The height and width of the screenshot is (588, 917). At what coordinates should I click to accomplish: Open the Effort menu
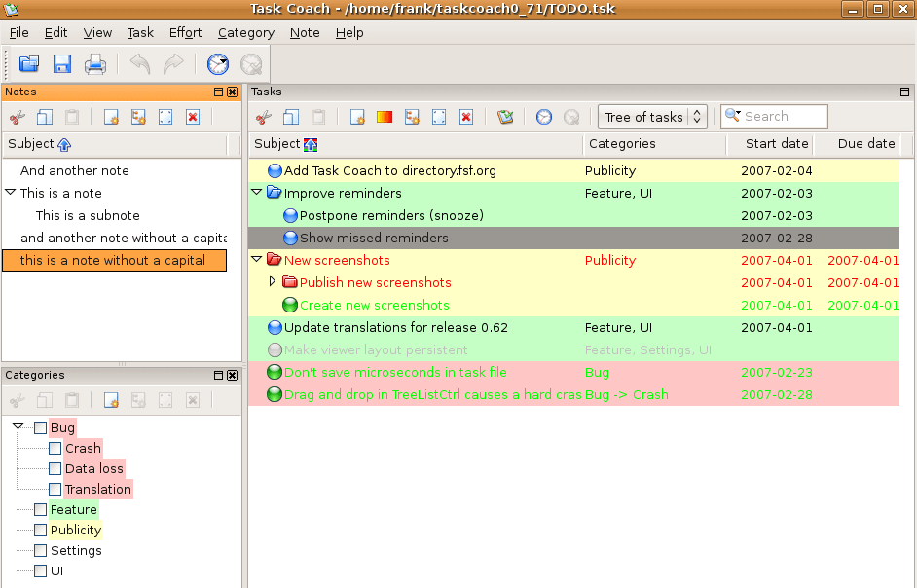pyautogui.click(x=185, y=33)
